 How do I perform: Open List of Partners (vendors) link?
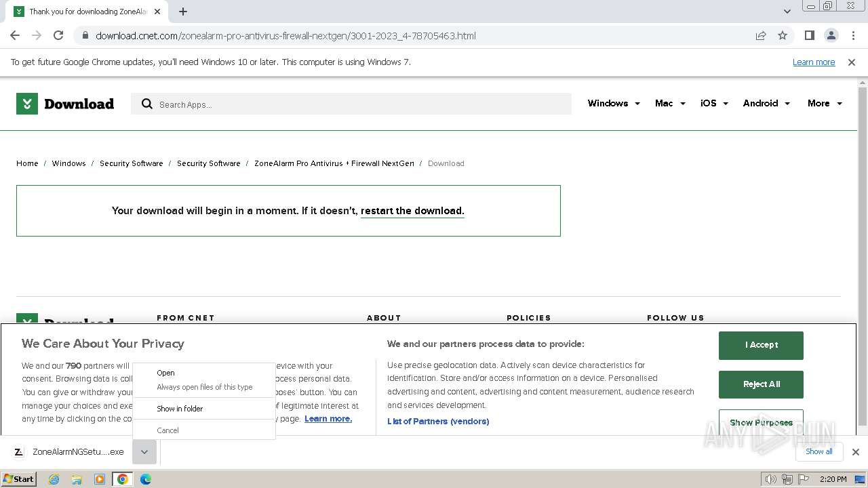tap(438, 422)
